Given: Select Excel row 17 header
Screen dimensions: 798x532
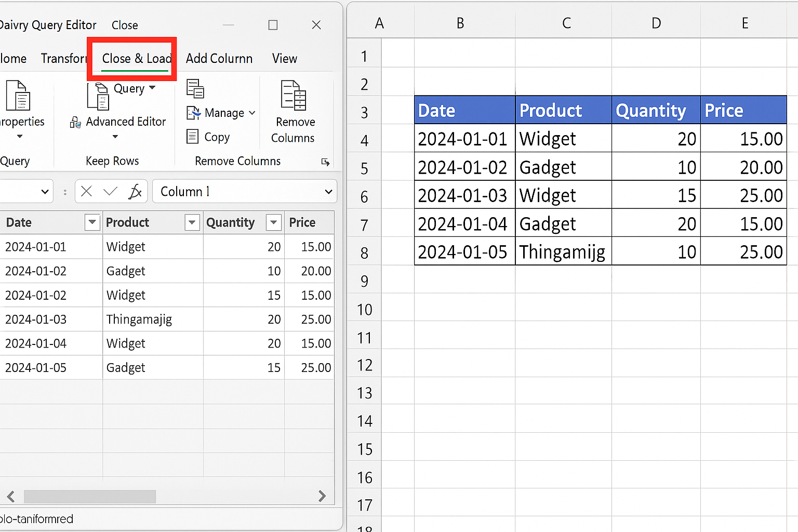Looking at the screenshot, I should click(364, 505).
